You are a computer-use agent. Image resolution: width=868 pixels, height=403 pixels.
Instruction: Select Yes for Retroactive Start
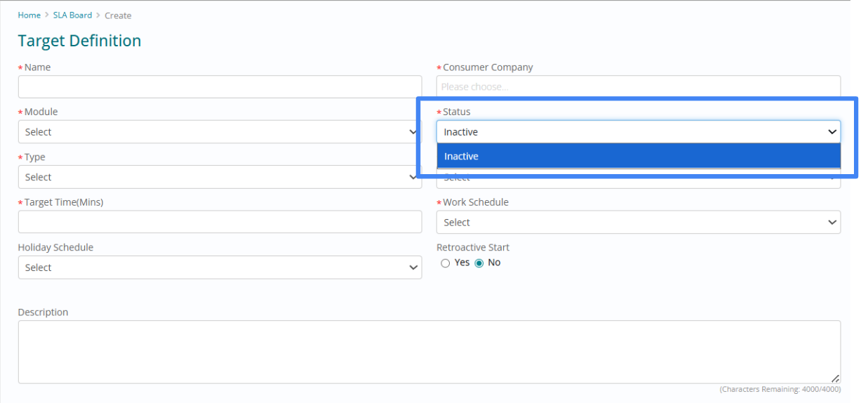(446, 263)
